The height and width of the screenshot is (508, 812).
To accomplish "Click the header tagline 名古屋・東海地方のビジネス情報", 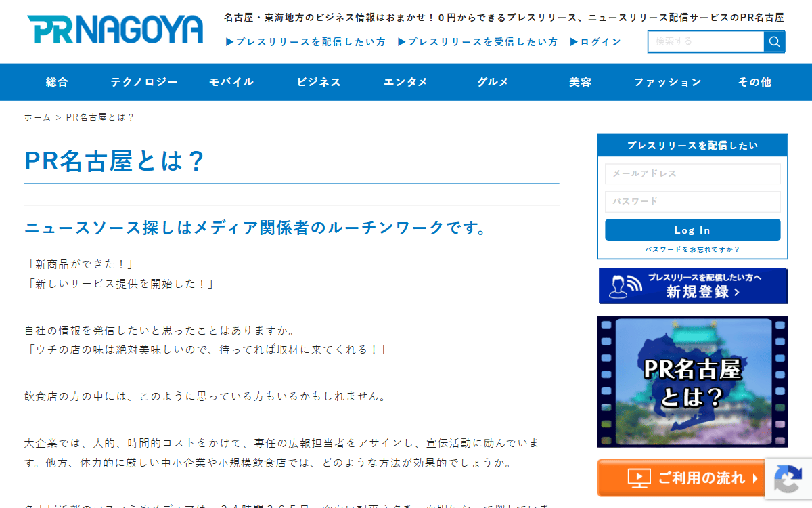I will 504,18.
